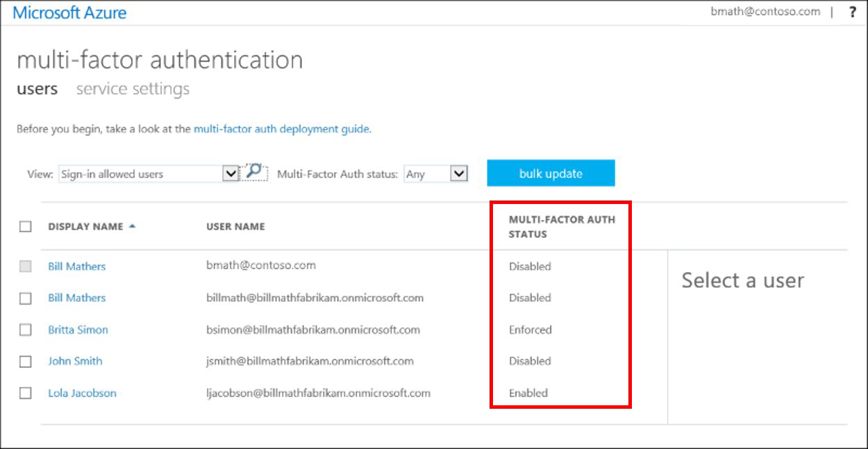Click the sort arrow beside Display Name

point(132,226)
